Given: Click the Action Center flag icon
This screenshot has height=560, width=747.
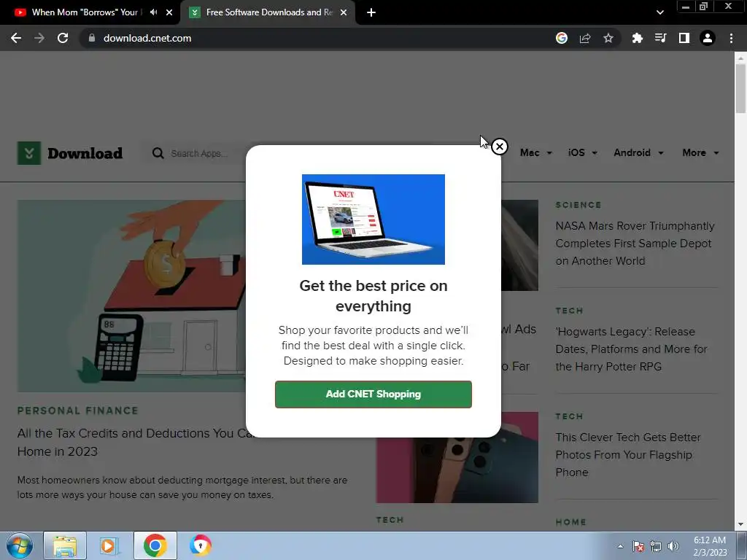Looking at the screenshot, I should pyautogui.click(x=638, y=546).
